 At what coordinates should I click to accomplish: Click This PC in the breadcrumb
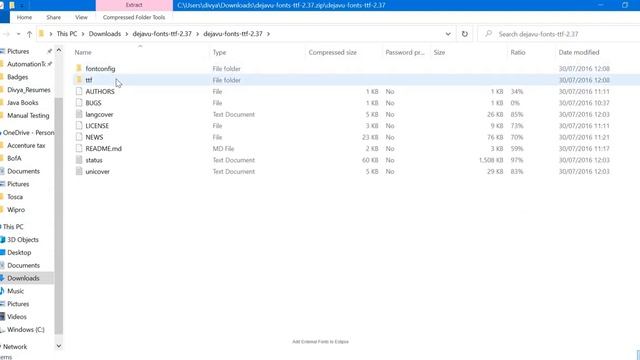pos(67,34)
